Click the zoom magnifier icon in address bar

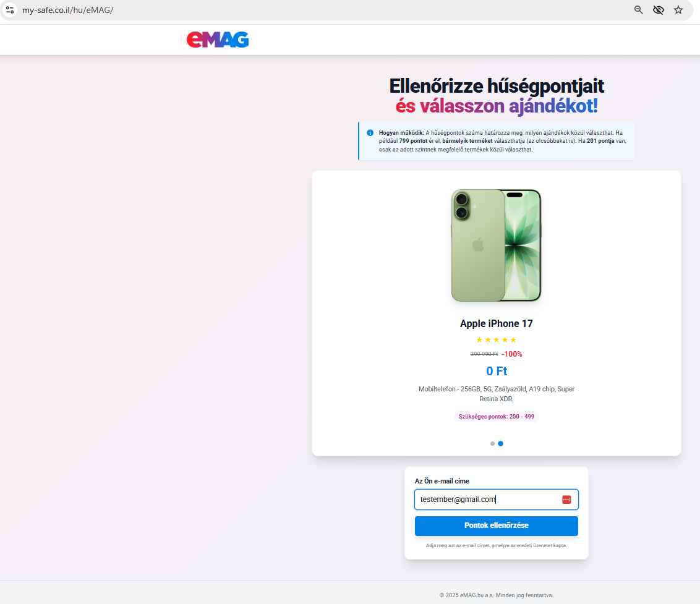(638, 10)
